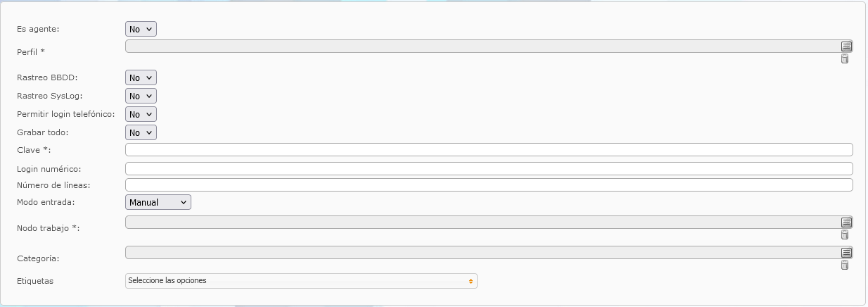Open Permitir login telefónico dropdown
868x307 pixels.
click(141, 114)
